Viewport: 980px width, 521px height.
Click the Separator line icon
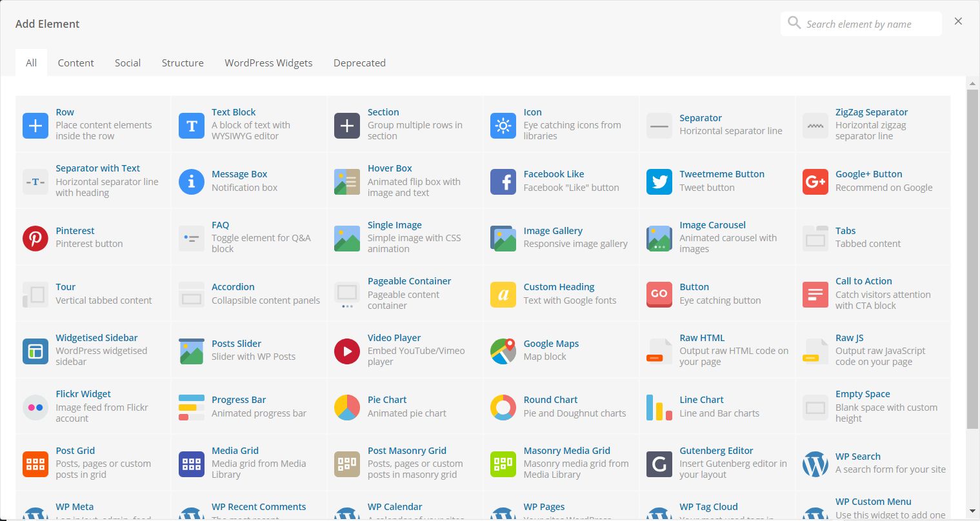[659, 126]
